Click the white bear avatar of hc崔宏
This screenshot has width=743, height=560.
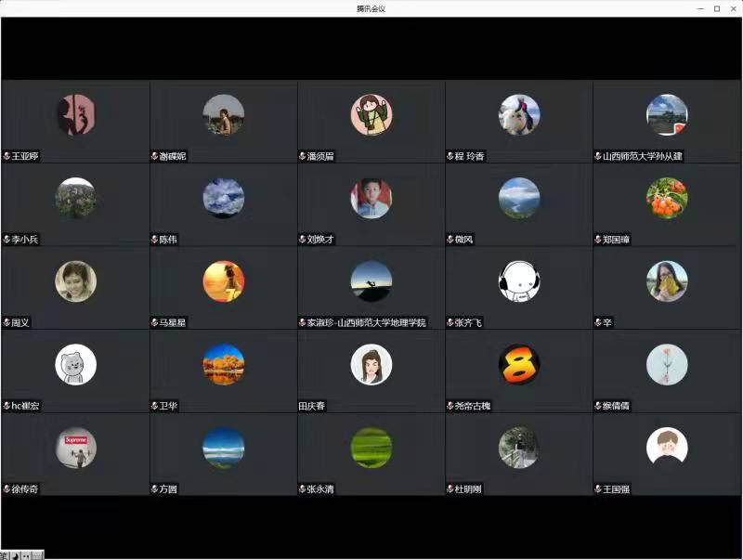pyautogui.click(x=75, y=364)
